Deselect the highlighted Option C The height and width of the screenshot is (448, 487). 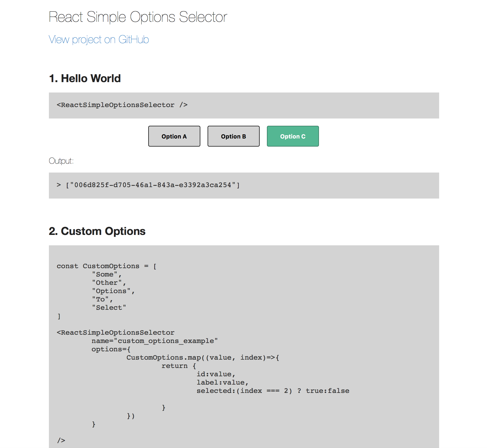tap(293, 136)
